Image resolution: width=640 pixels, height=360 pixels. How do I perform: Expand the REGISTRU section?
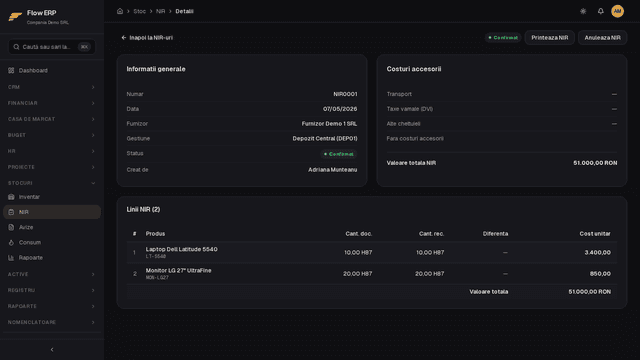tap(52, 290)
